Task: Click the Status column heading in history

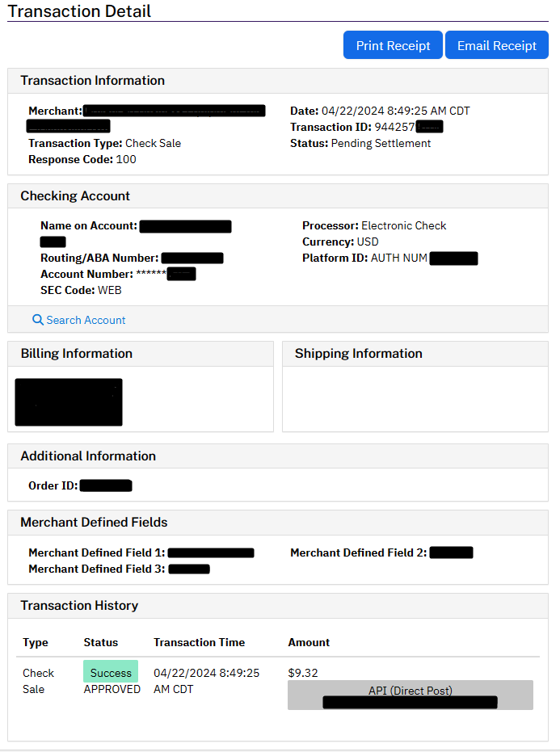Action: tap(101, 642)
